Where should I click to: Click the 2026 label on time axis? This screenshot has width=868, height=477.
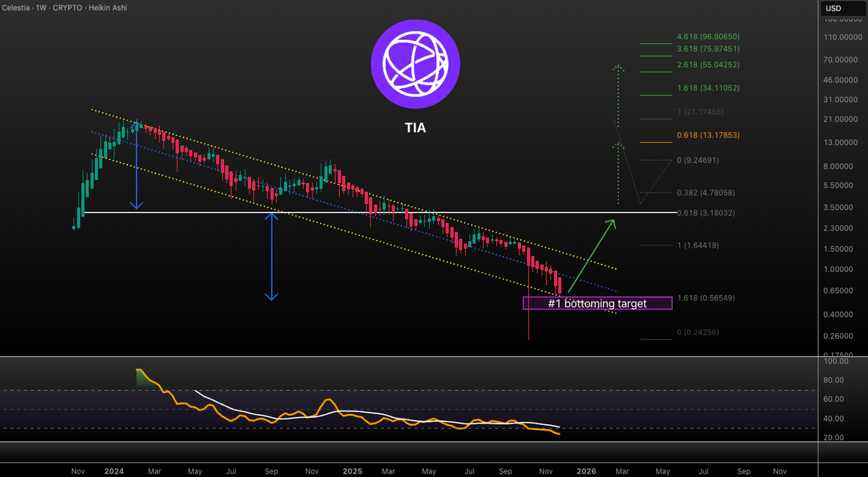click(586, 470)
